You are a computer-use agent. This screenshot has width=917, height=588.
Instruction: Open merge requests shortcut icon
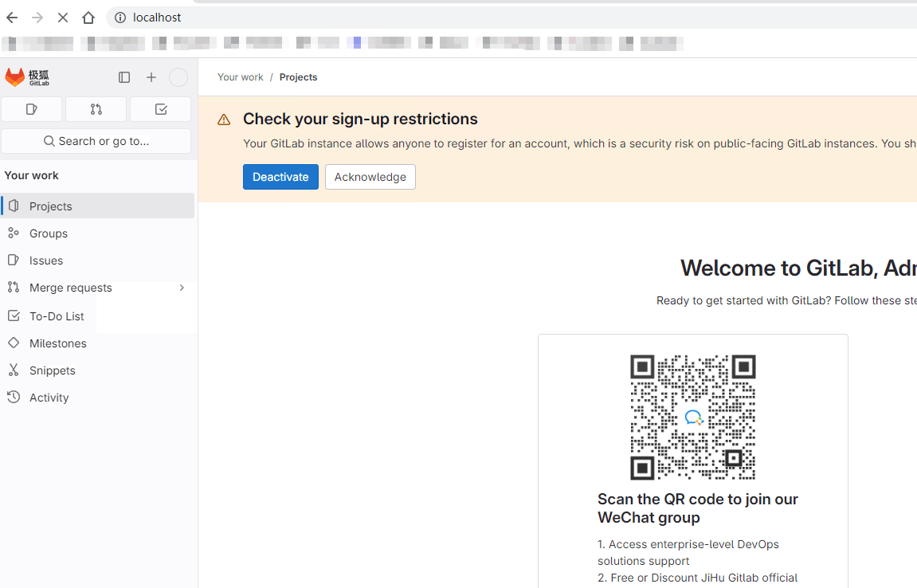click(96, 109)
